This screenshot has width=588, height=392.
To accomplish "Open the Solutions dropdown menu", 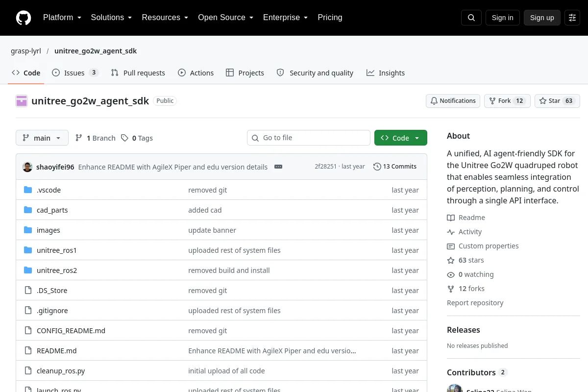I will click(x=111, y=18).
